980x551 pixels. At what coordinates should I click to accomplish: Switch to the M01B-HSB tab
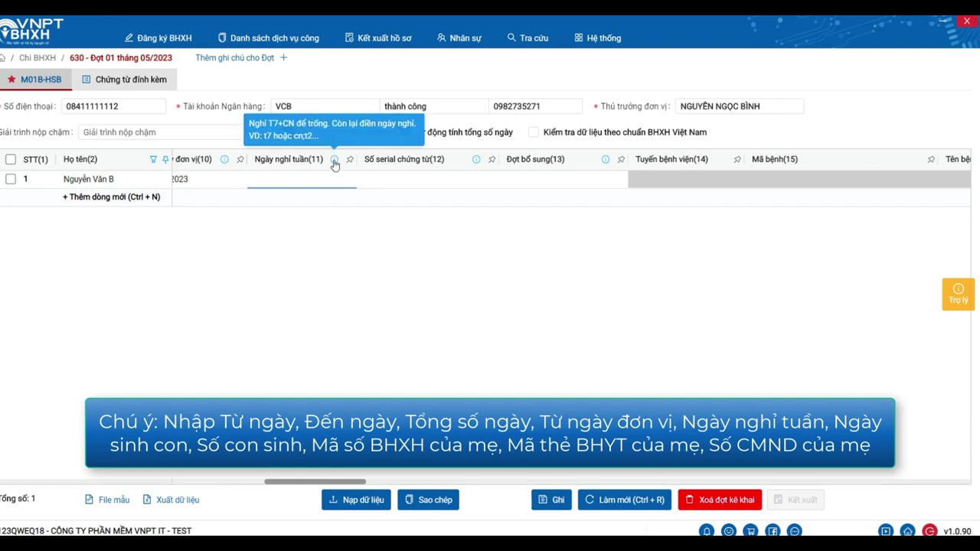(x=34, y=80)
